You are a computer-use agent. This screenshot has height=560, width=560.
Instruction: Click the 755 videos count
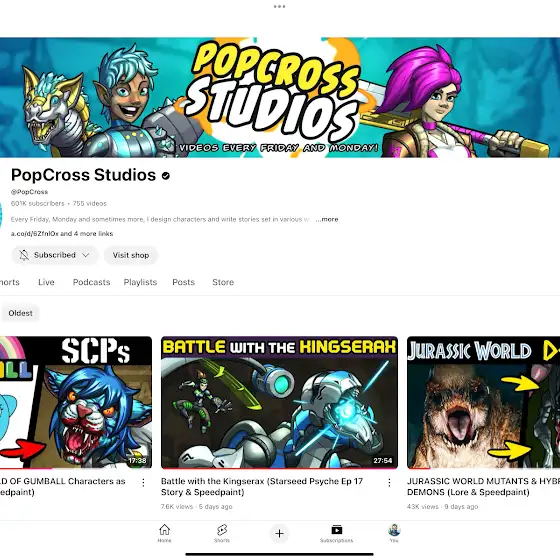90,204
